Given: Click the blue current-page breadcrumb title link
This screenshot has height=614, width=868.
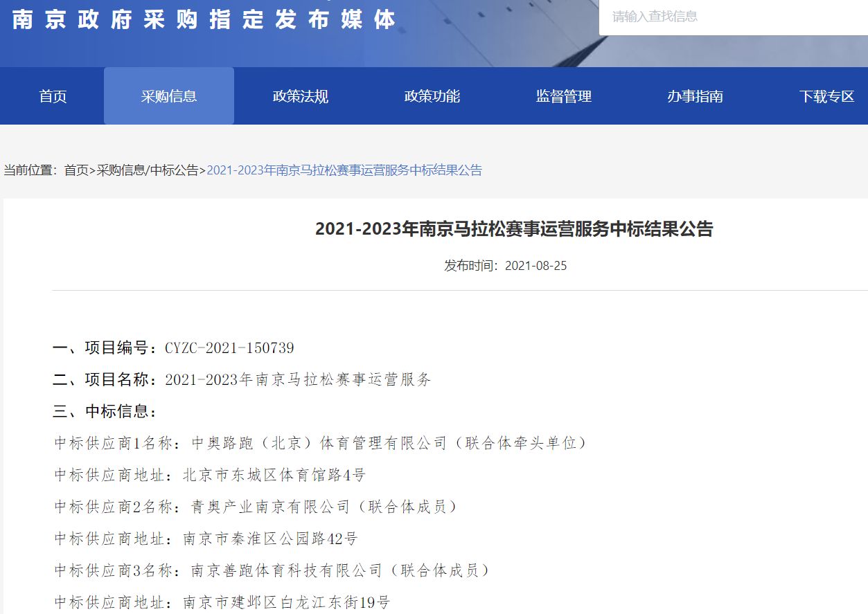Looking at the screenshot, I should click(344, 170).
